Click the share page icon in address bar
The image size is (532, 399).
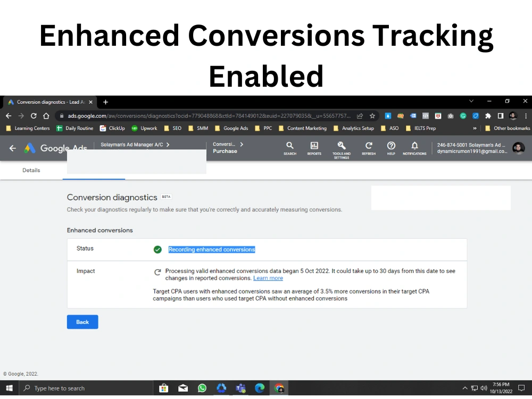[x=360, y=116]
